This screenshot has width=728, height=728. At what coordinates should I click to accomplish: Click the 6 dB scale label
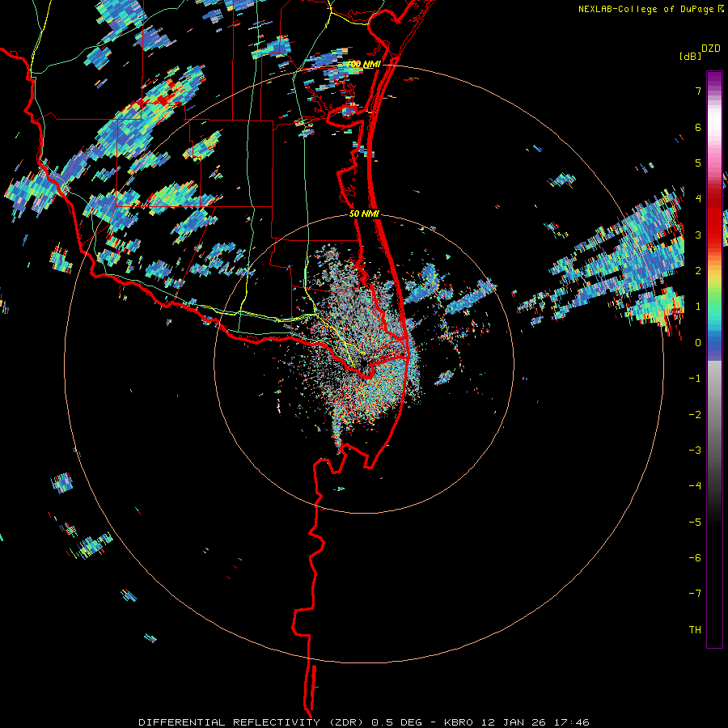coord(698,127)
